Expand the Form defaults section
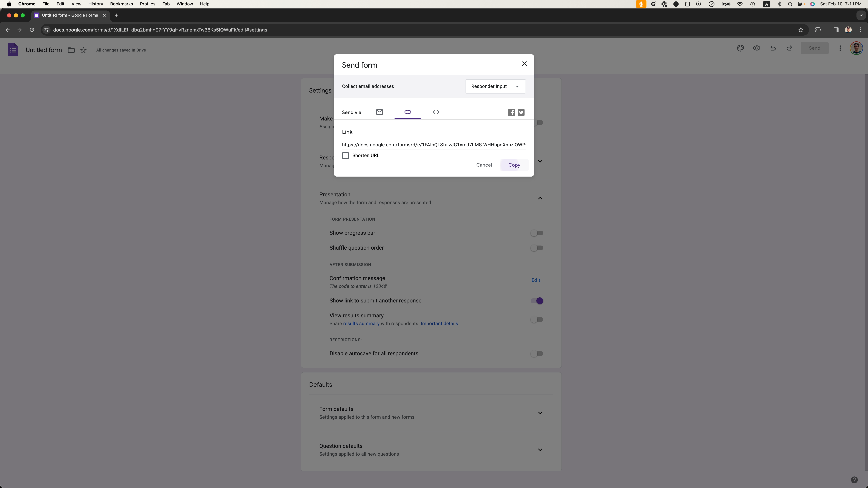The width and height of the screenshot is (868, 488). coord(540,413)
